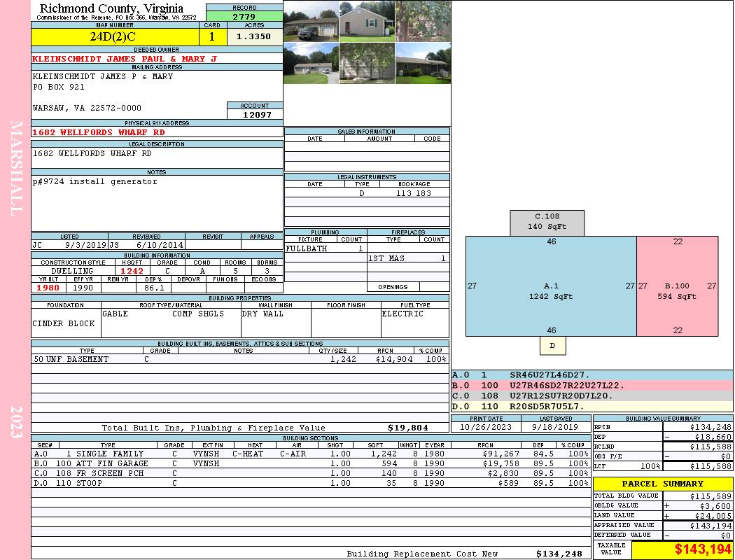Select 2023 year on pink sidebar
The height and width of the screenshot is (560, 735).
tap(16, 422)
